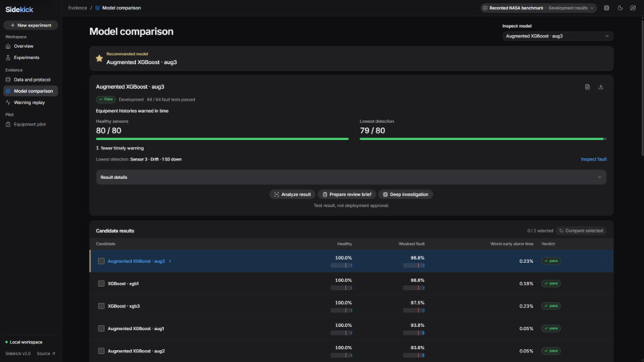Go to Overview in sidebar
The height and width of the screenshot is (362, 644).
[30, 46]
